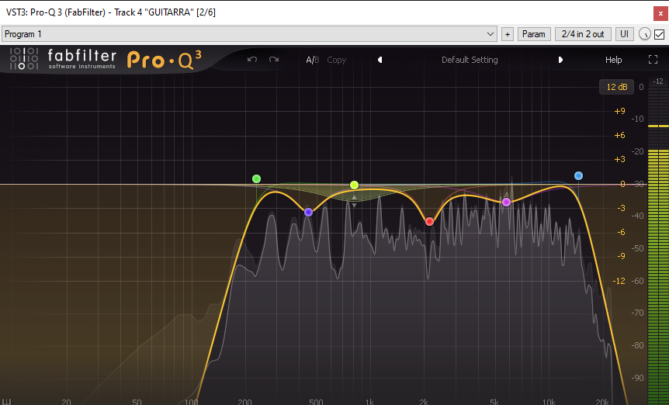669x405 pixels.
Task: Open the Default Setting preset menu
Action: [x=470, y=60]
